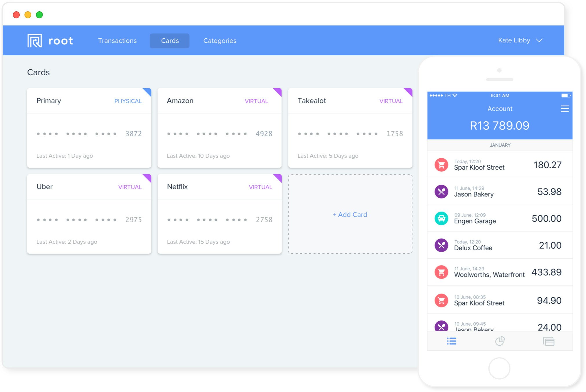586x392 pixels.
Task: Click the Add Card link
Action: (350, 215)
